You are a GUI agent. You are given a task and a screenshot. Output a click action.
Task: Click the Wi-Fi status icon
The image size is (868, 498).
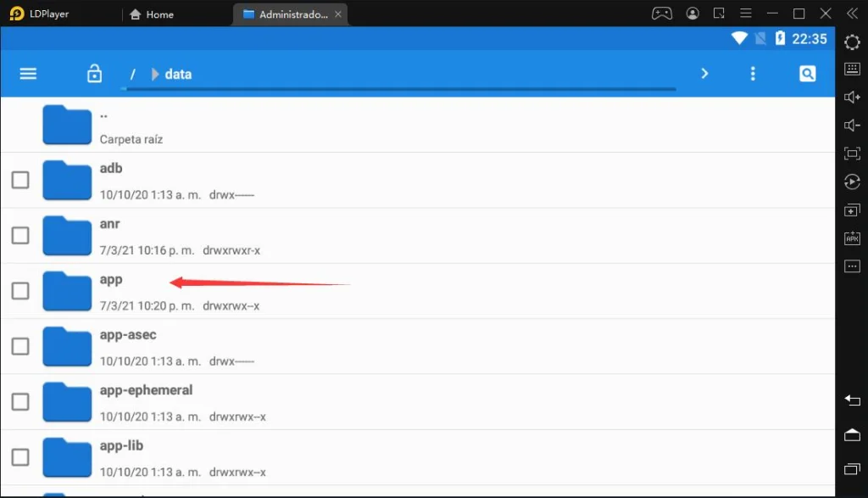tap(739, 38)
